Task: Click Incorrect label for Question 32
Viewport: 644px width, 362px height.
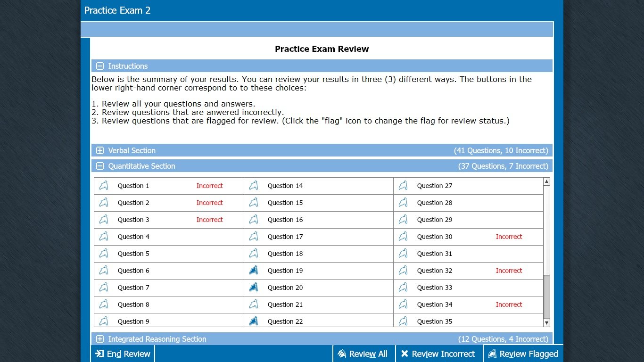Action: [x=509, y=271]
